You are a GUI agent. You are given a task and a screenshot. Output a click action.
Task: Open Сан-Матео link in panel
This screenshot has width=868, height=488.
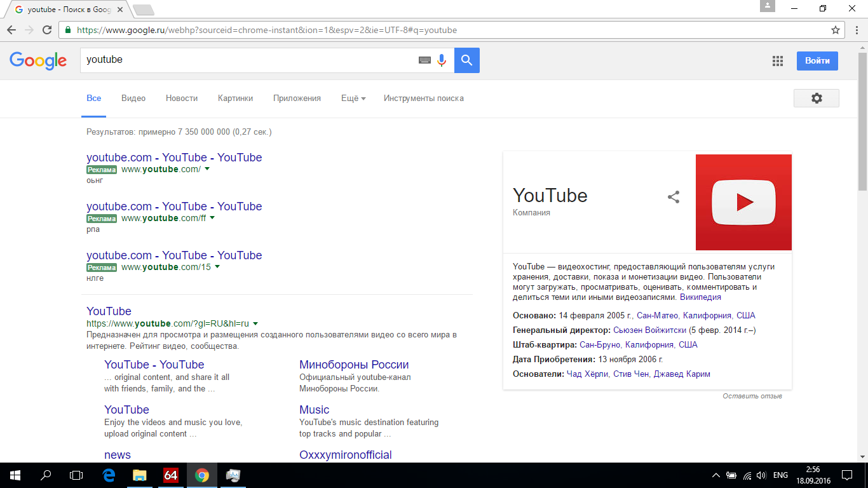658,316
